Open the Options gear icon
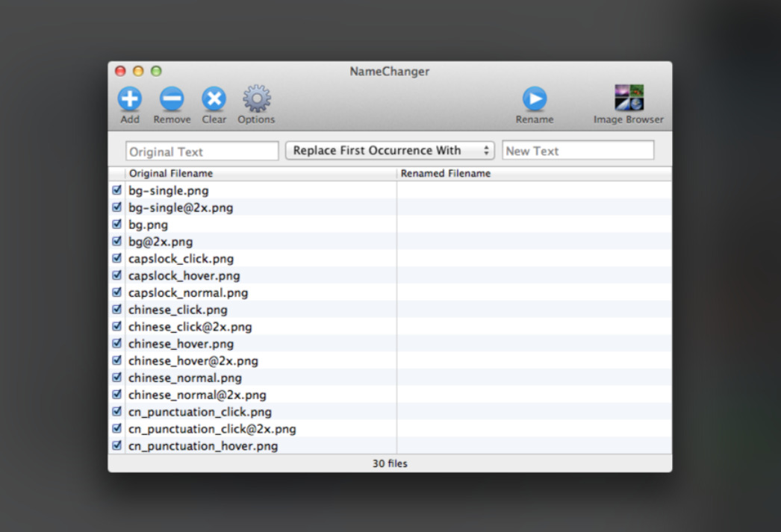The width and height of the screenshot is (781, 532). [257, 98]
